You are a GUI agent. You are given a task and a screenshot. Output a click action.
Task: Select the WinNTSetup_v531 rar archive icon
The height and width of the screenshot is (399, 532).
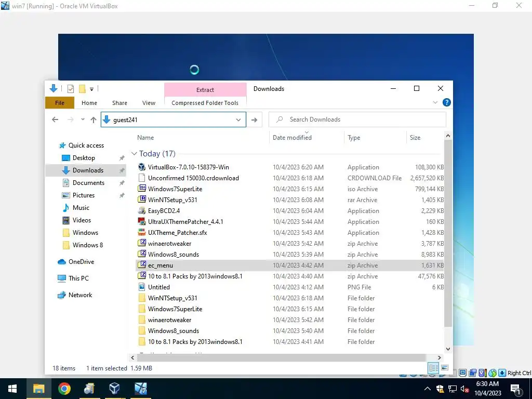pos(142,199)
